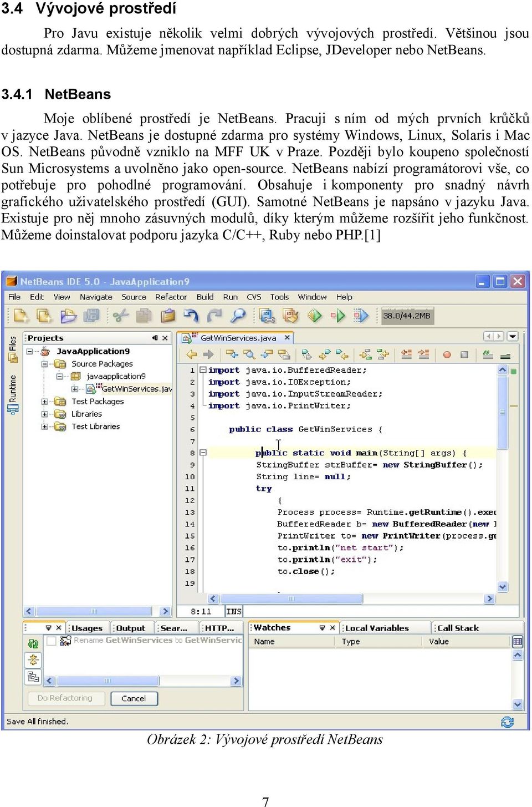The image size is (532, 807).
Task: Expand the Libraries node
Action: coord(44,414)
